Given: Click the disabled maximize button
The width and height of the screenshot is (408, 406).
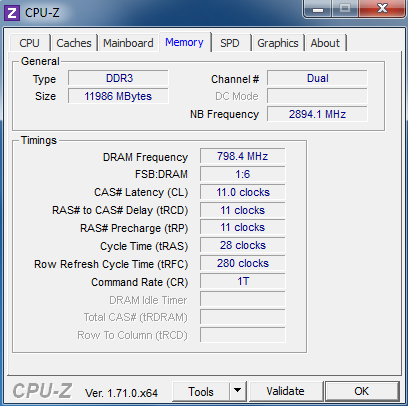Looking at the screenshot, I should tap(345, 9).
